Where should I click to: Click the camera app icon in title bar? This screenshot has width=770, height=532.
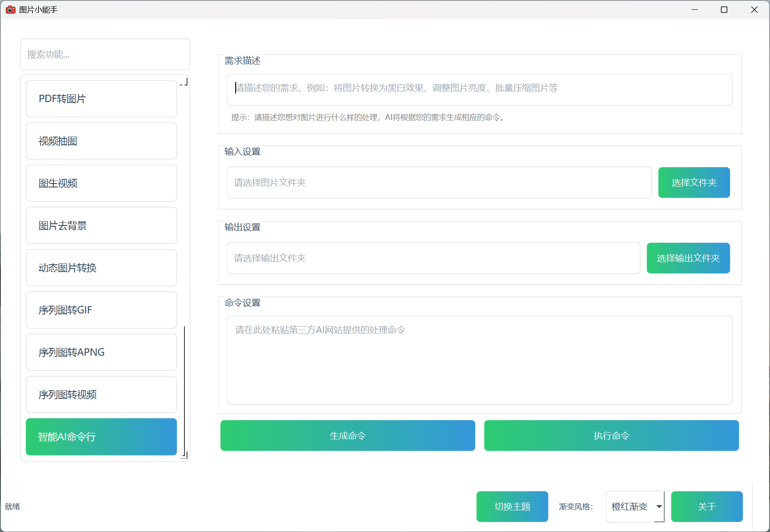coord(10,9)
